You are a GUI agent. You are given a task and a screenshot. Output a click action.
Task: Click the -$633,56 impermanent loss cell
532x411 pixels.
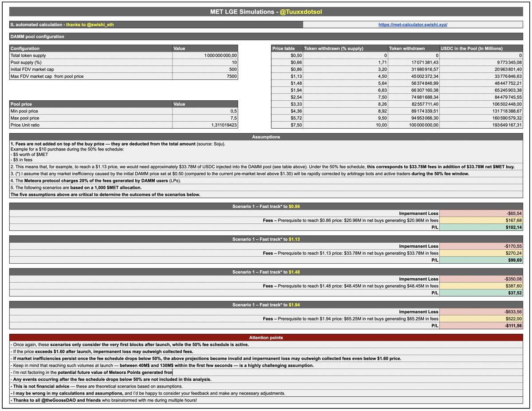coord(481,312)
